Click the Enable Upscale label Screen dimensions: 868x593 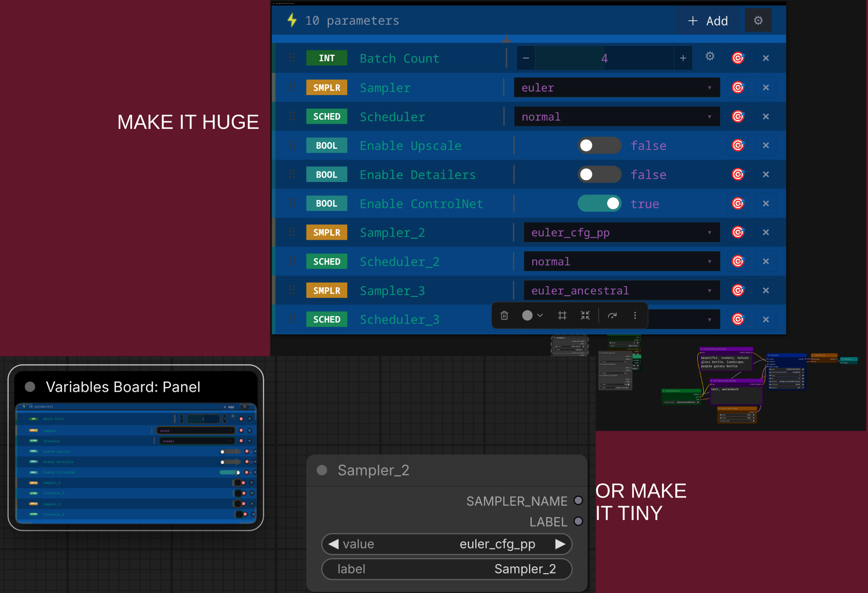coord(410,146)
